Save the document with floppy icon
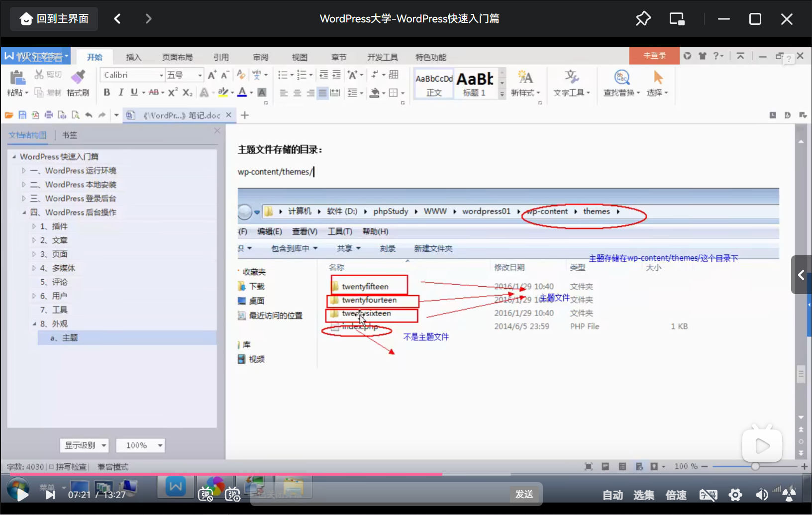 [22, 115]
